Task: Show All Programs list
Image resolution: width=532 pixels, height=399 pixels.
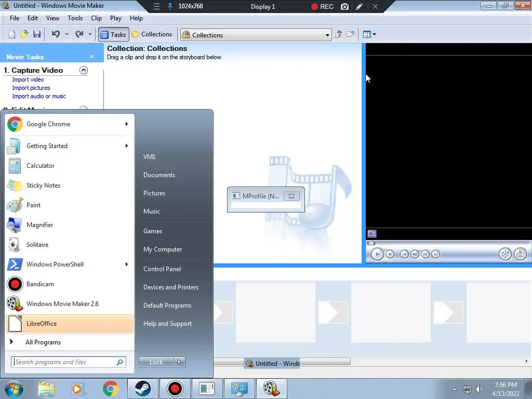Action: 70,342
